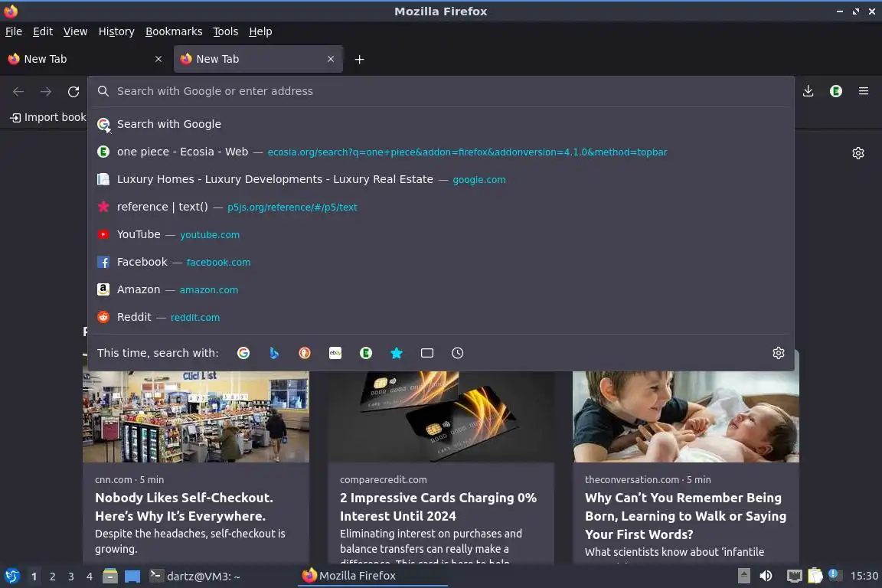This screenshot has width=882, height=588.
Task: Switch to workspace 4 in taskbar
Action: click(x=90, y=577)
